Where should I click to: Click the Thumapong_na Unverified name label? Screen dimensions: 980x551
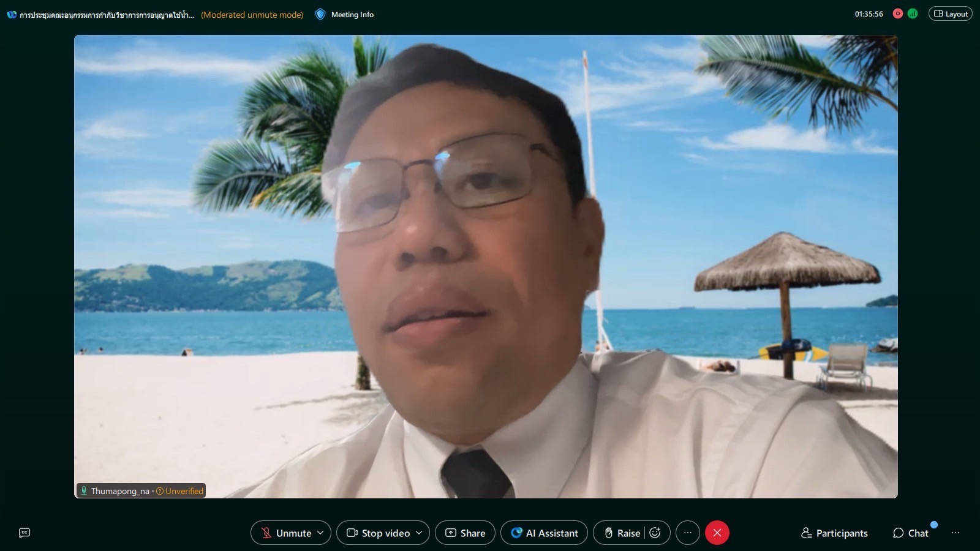pos(141,491)
